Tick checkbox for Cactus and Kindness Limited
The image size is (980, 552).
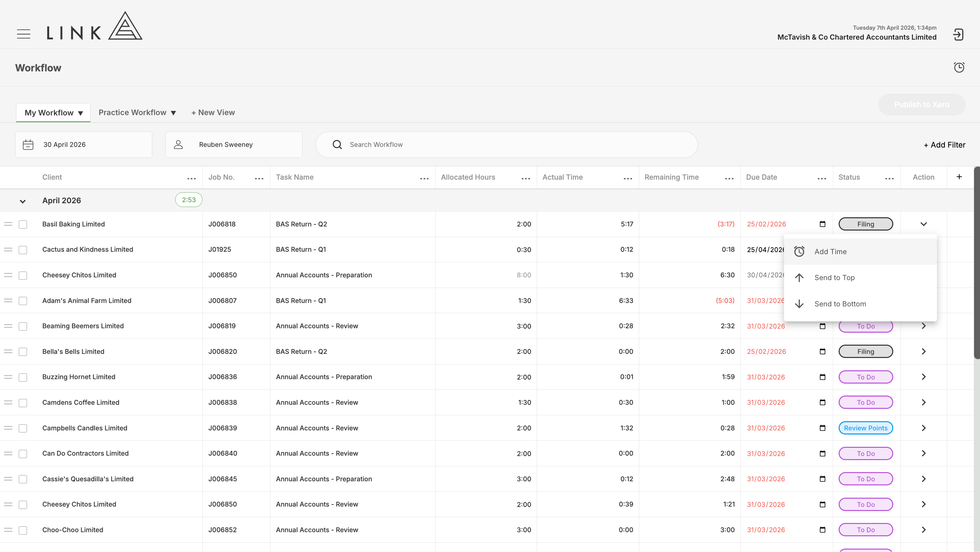coord(23,250)
